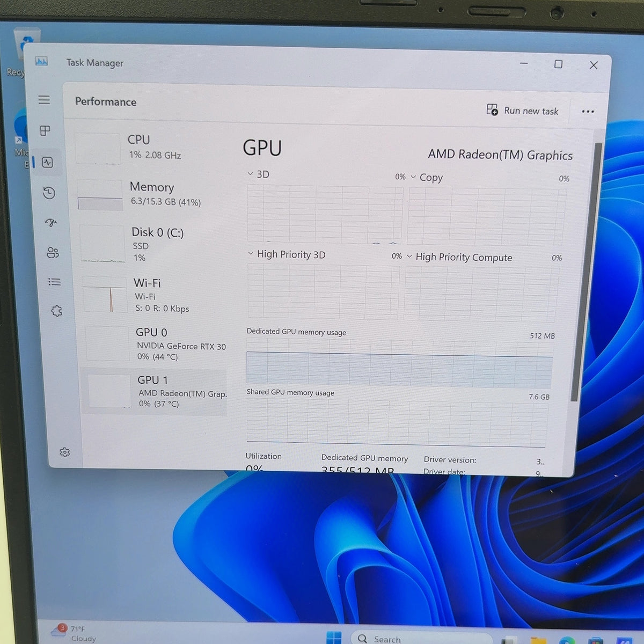This screenshot has height=644, width=644.
Task: Select GPU 1 AMD Radeon entry
Action: coord(156,392)
